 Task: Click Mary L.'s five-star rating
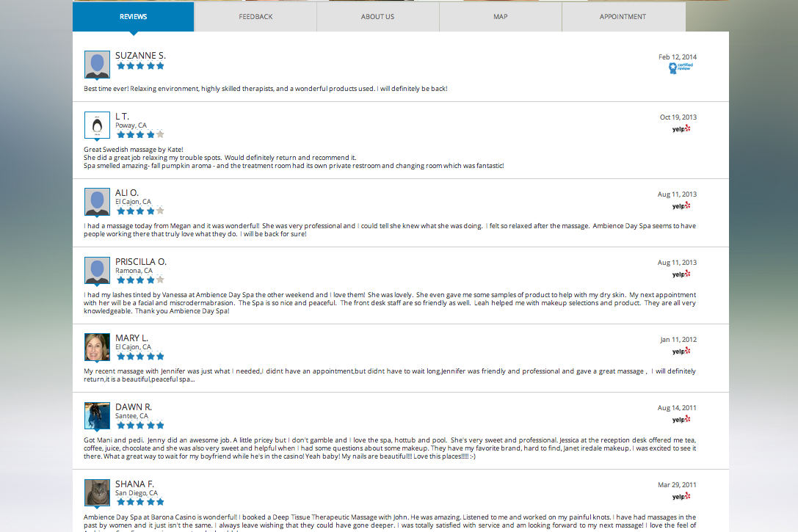(140, 357)
